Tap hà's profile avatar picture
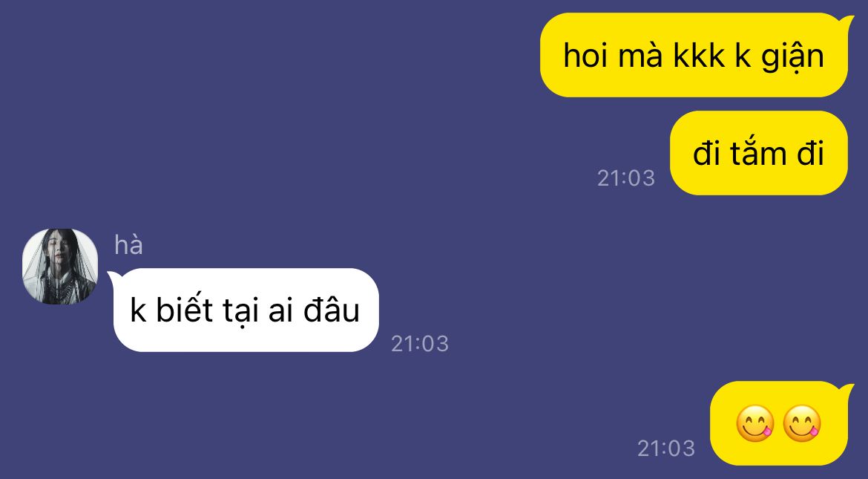Image resolution: width=868 pixels, height=479 pixels. (x=60, y=266)
